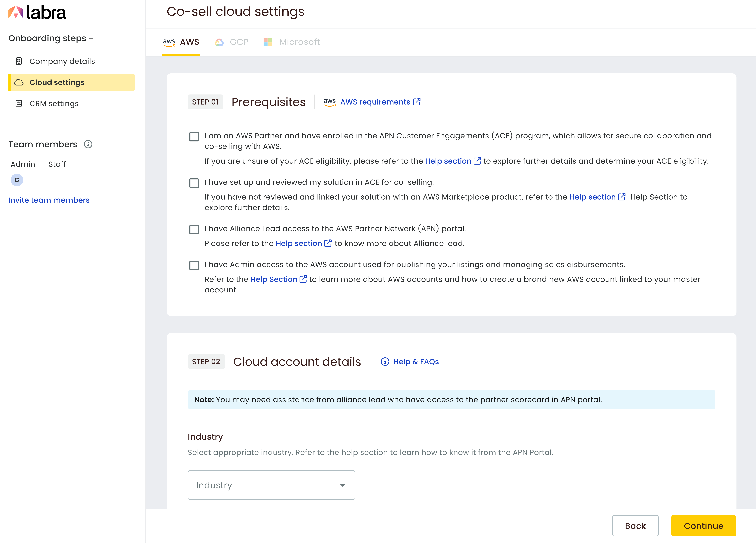Screen dimensions: 756x543
Task: Click the Team members info icon
Action: click(88, 144)
